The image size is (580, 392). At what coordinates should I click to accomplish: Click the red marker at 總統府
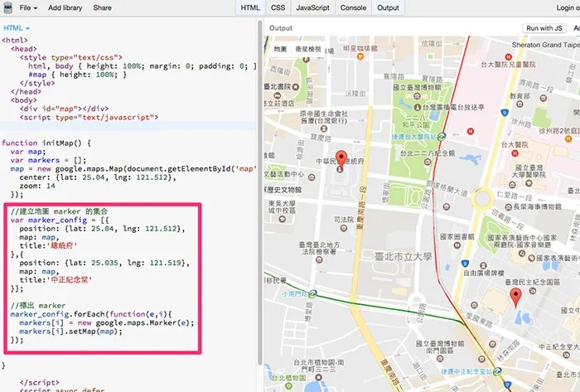[341, 160]
